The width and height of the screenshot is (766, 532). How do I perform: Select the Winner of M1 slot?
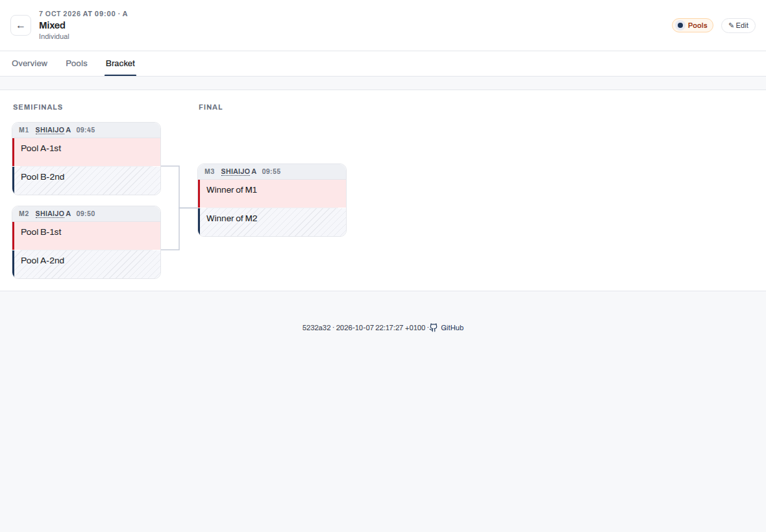click(x=272, y=194)
